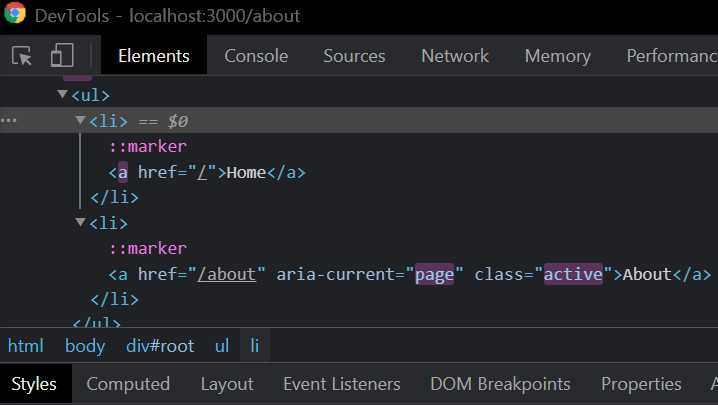Click the "page" aria-current value

click(x=434, y=274)
